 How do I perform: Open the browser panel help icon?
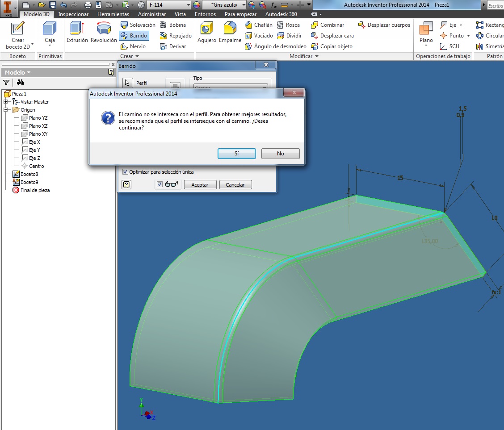click(111, 72)
